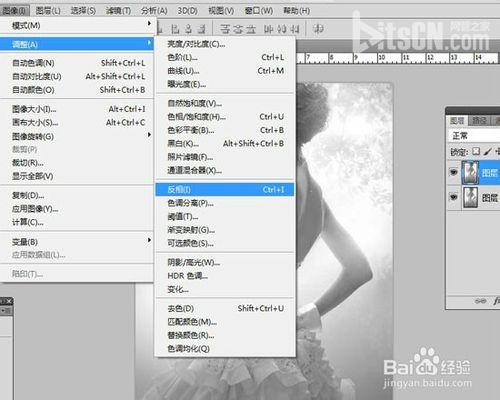500x400 pixels.
Task: Align left edges icon in options bar
Action: click(175, 29)
